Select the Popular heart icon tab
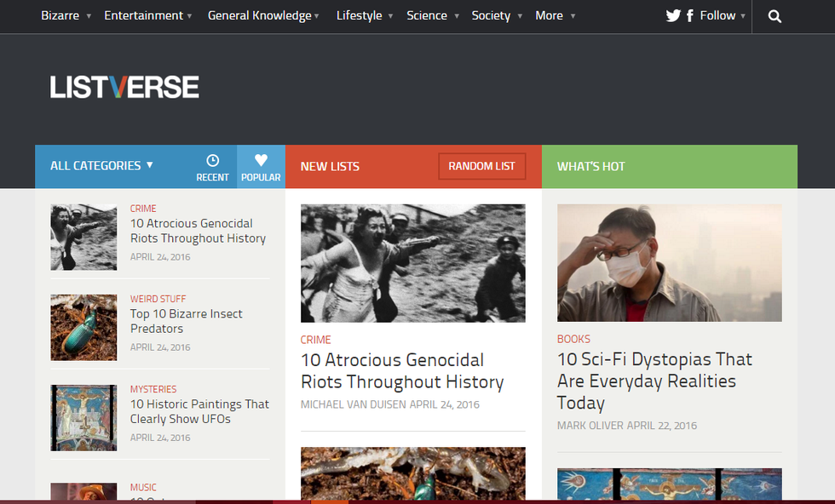Screen dimensions: 835x504 tap(261, 167)
